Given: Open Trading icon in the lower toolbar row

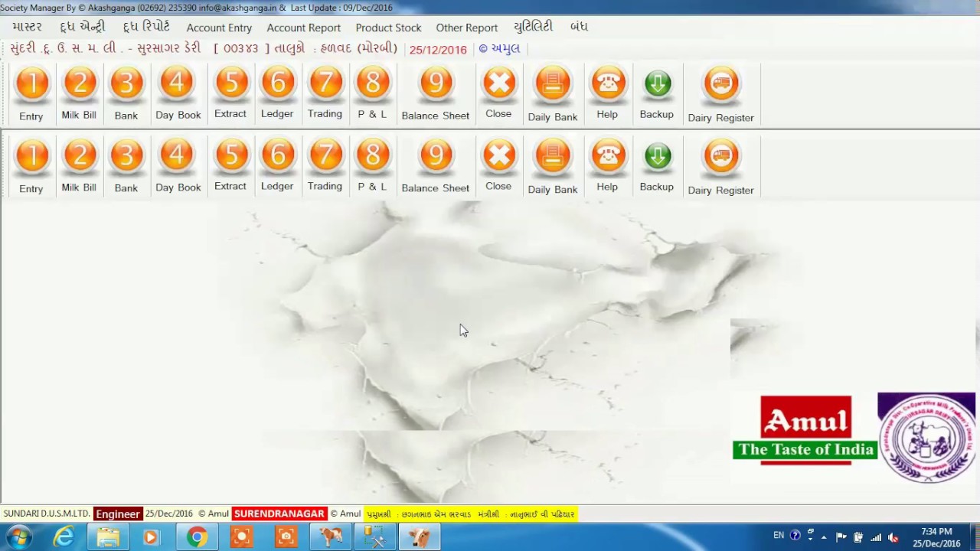Looking at the screenshot, I should (x=325, y=166).
